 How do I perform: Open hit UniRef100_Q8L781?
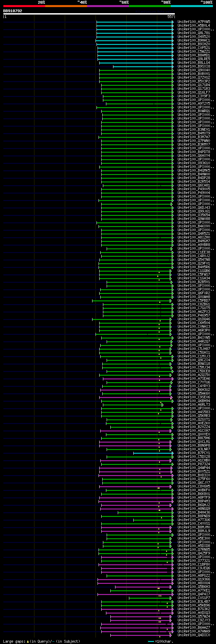(x=194, y=33)
